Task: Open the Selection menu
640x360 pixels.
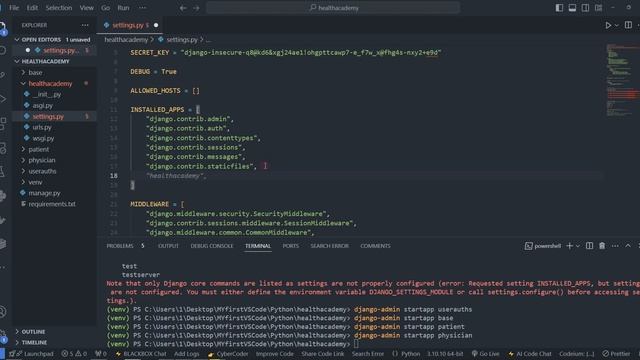Action: click(58, 8)
